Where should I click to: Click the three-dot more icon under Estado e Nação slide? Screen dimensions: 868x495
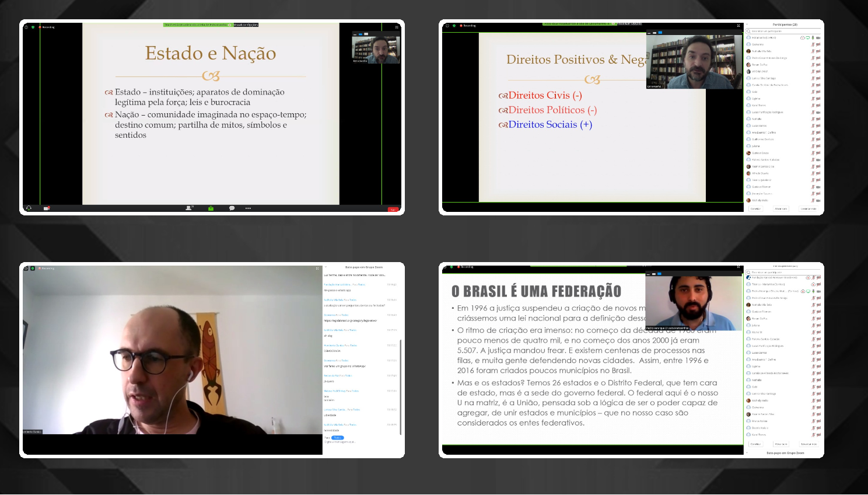248,208
